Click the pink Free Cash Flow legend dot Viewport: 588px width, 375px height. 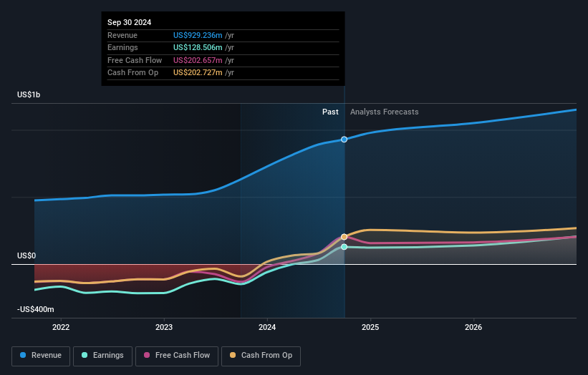148,355
